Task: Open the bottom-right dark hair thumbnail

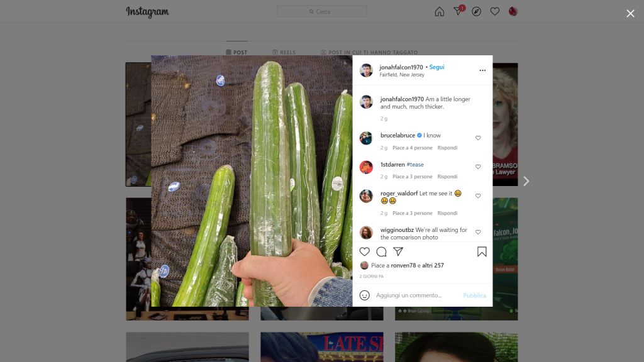Action: click(x=457, y=347)
